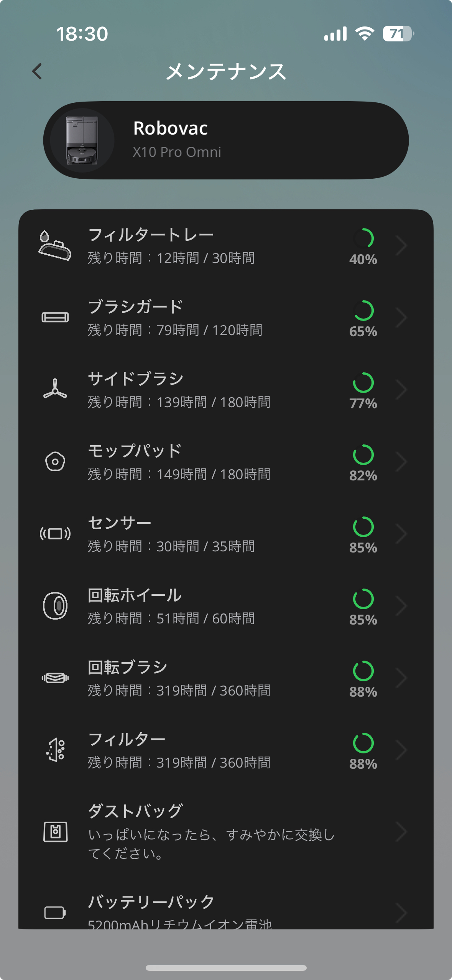The height and width of the screenshot is (980, 452).
Task: Expand the サイドブラシ row chevron
Action: tap(401, 390)
